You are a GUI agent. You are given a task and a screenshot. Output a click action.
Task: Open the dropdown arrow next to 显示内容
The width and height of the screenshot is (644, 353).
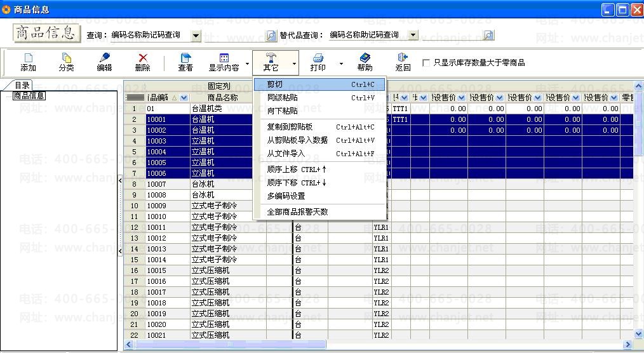247,63
